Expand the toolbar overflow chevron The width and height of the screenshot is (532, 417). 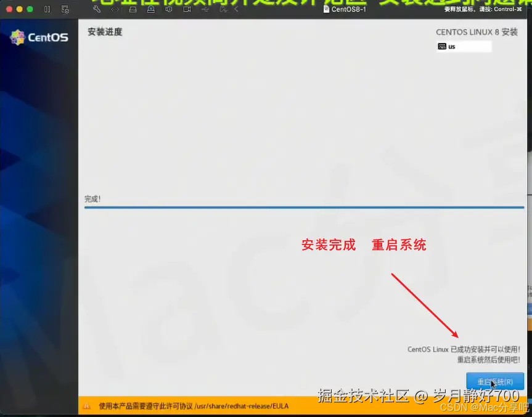coord(236,9)
